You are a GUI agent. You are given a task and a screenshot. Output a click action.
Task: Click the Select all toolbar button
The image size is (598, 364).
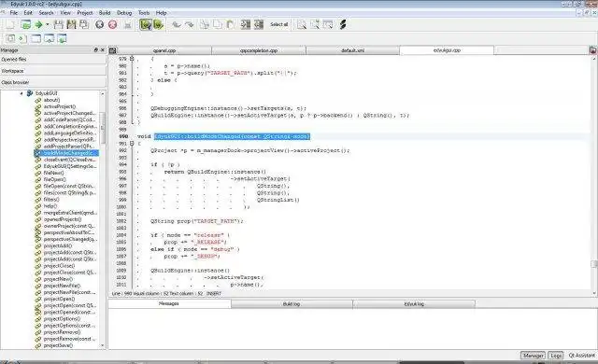[278, 24]
